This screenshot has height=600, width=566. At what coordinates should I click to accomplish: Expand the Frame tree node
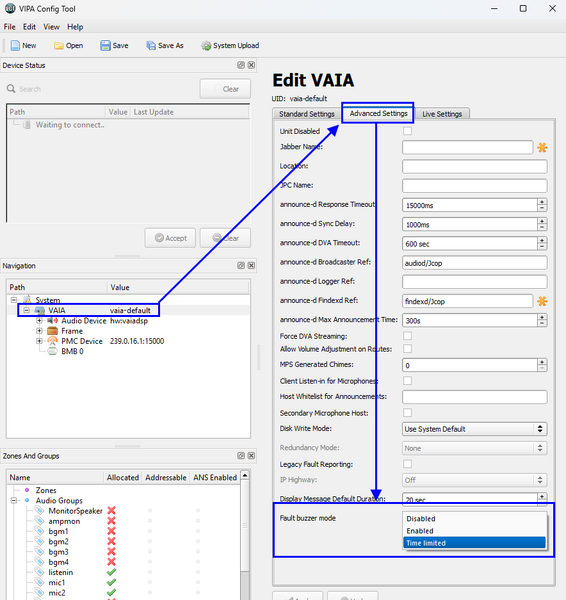pyautogui.click(x=39, y=331)
